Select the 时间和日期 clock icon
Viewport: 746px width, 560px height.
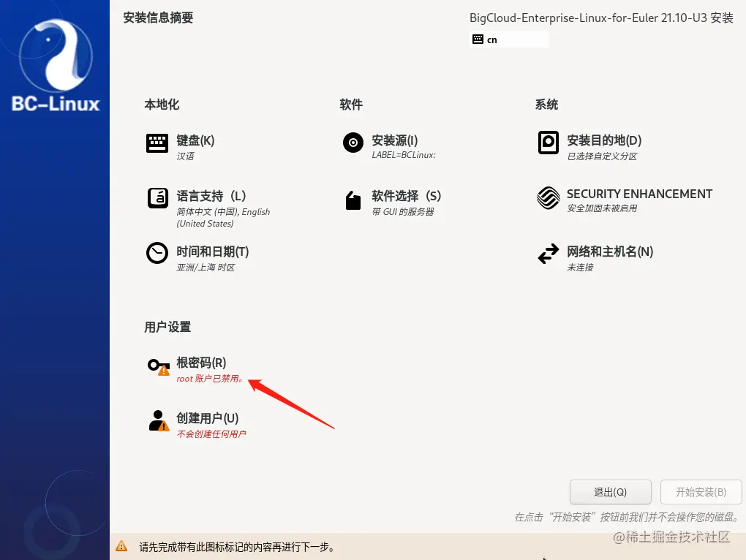pyautogui.click(x=157, y=254)
